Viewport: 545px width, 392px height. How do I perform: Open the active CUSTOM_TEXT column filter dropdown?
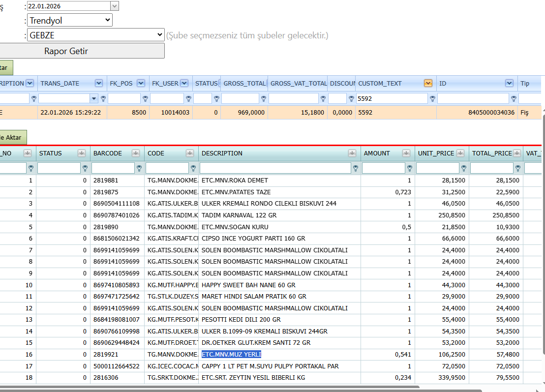click(x=428, y=83)
